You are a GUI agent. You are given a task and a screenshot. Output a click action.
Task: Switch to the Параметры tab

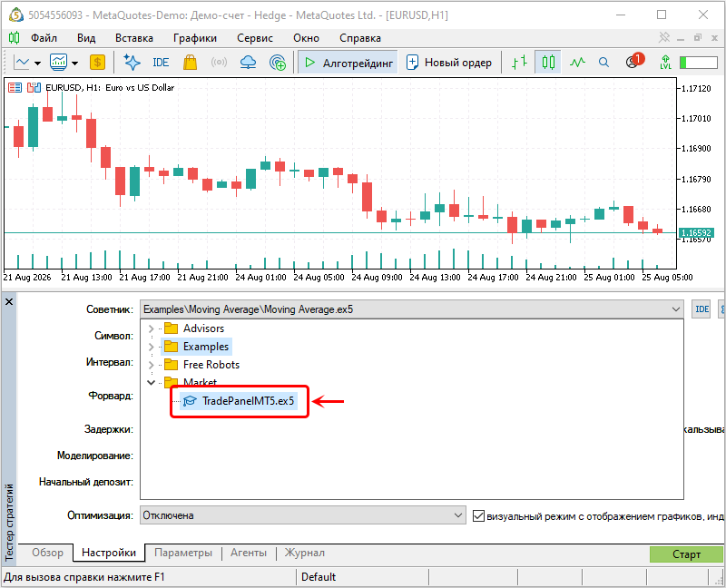(x=183, y=553)
